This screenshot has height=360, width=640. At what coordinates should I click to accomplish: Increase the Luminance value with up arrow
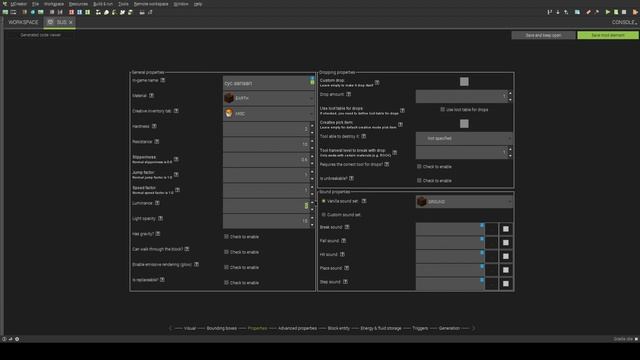click(312, 202)
